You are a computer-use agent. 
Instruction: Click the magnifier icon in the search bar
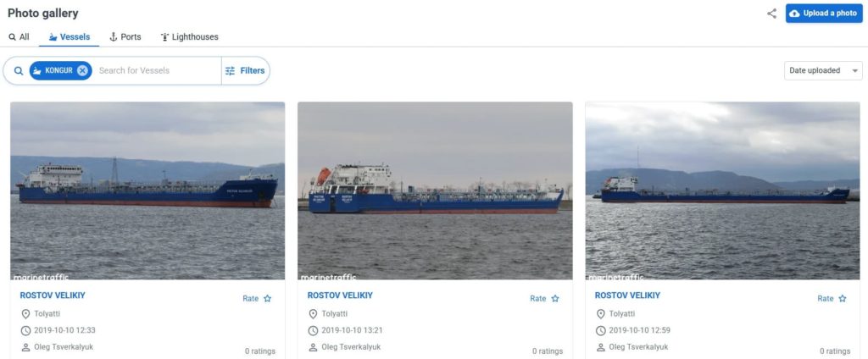pyautogui.click(x=19, y=71)
